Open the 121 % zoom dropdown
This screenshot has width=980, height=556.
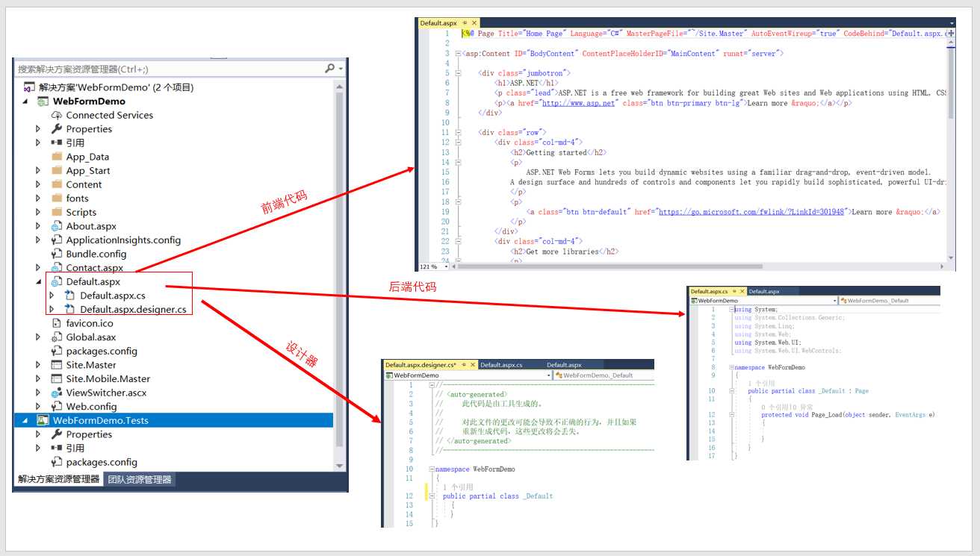pyautogui.click(x=447, y=266)
